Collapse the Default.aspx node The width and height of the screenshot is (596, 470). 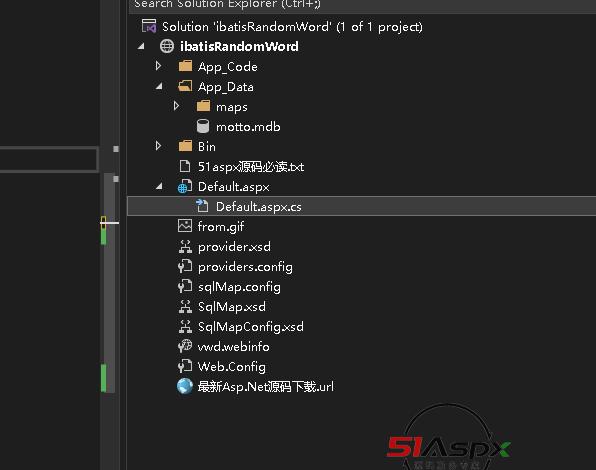point(159,186)
